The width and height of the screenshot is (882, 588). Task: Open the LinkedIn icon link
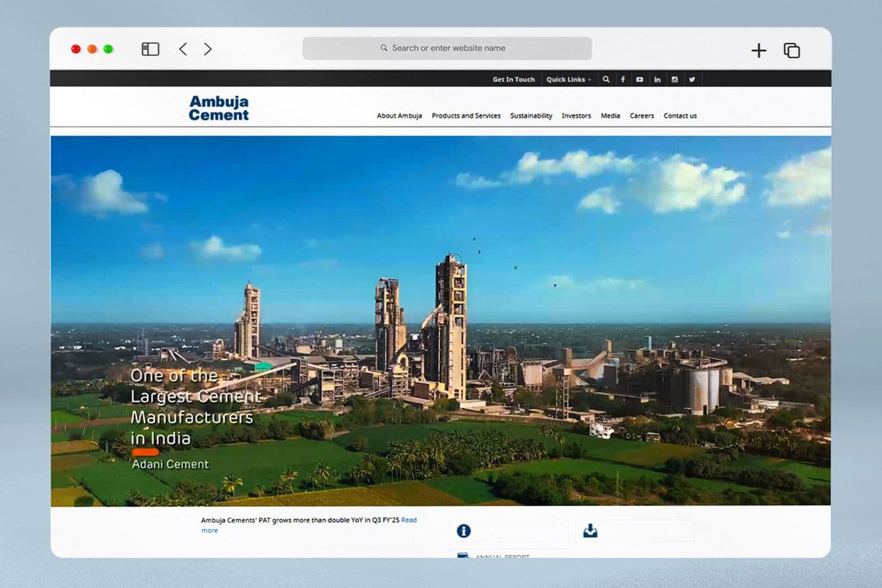657,79
